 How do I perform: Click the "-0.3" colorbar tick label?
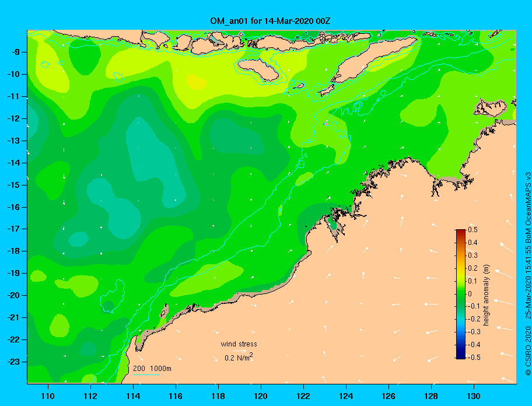[474, 332]
